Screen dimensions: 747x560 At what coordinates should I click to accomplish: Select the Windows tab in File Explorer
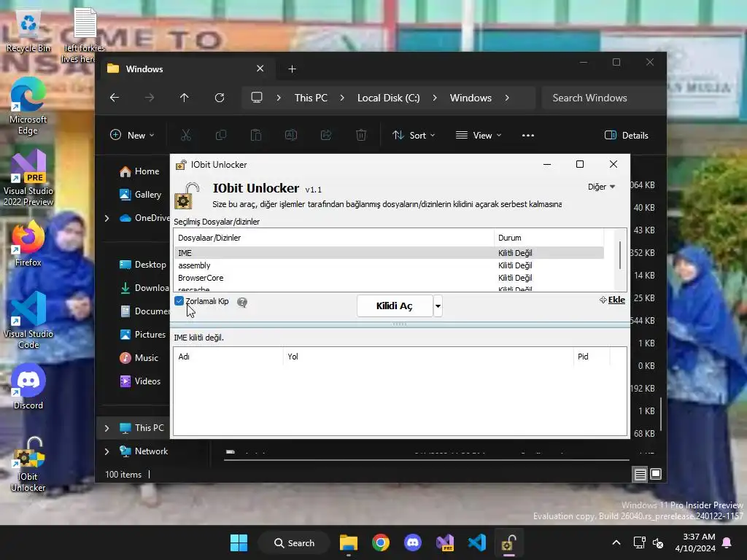186,69
